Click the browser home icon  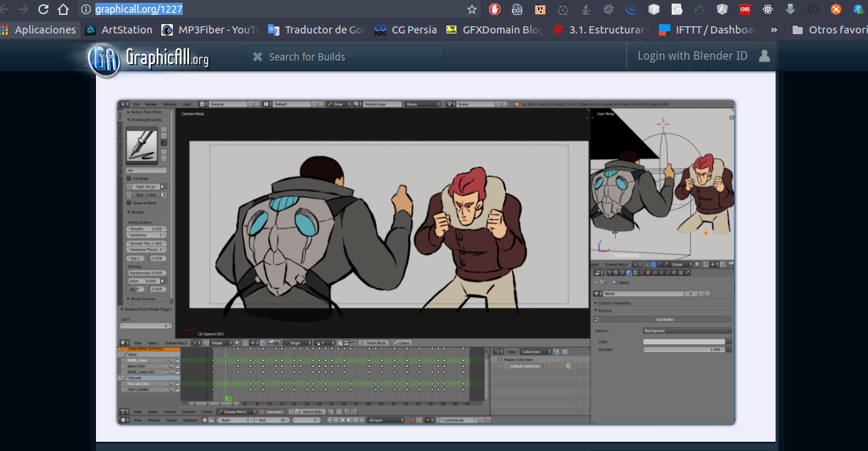[64, 9]
